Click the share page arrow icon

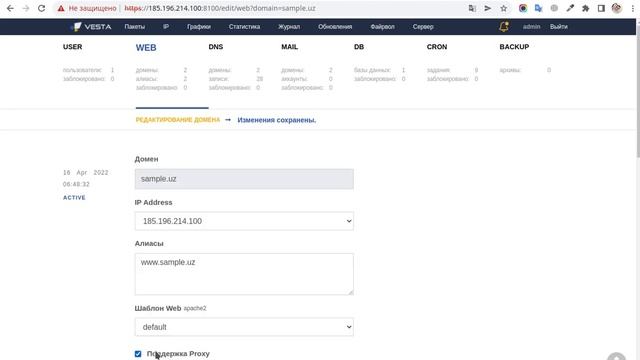[488, 8]
